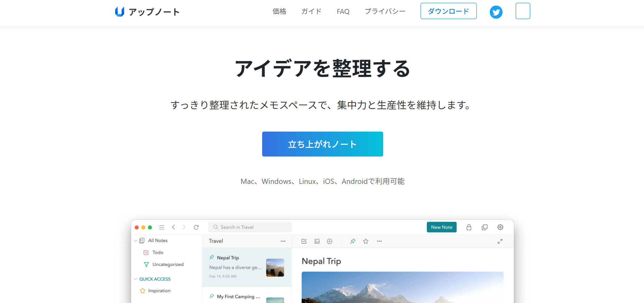Click the lock icon in app toolbar
Viewport: 644px width, 303px height.
pos(469,227)
